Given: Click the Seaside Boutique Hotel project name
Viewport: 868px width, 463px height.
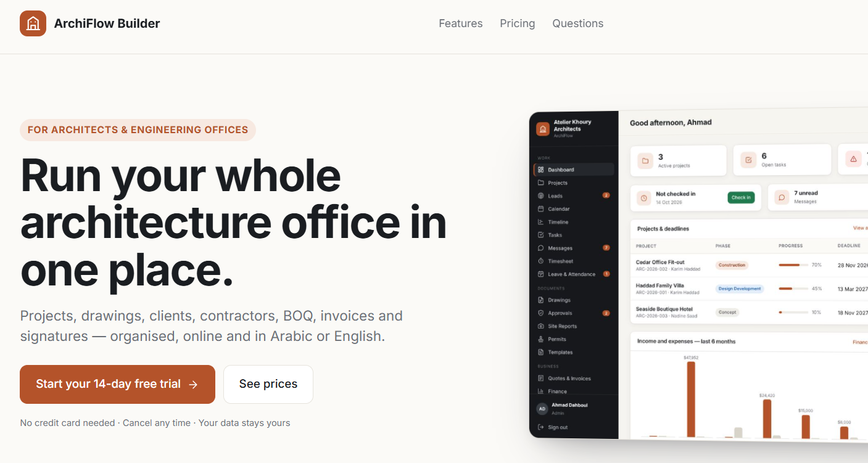Looking at the screenshot, I should tap(664, 309).
